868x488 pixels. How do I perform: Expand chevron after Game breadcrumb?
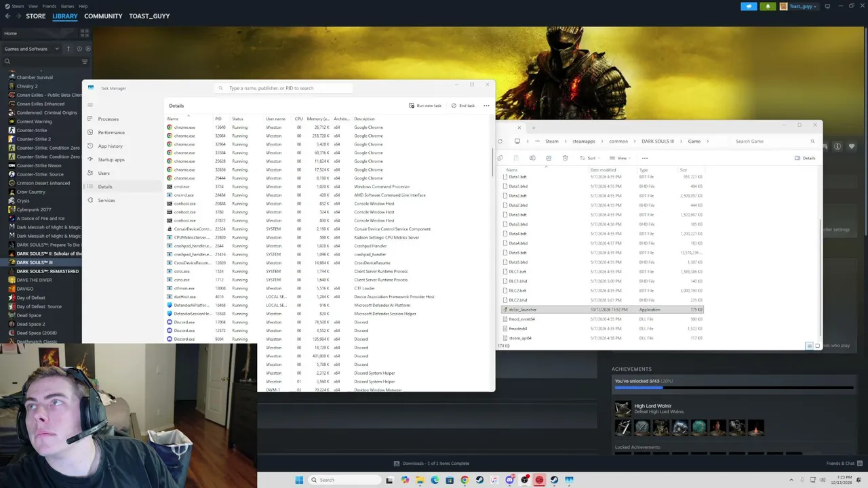(708, 142)
